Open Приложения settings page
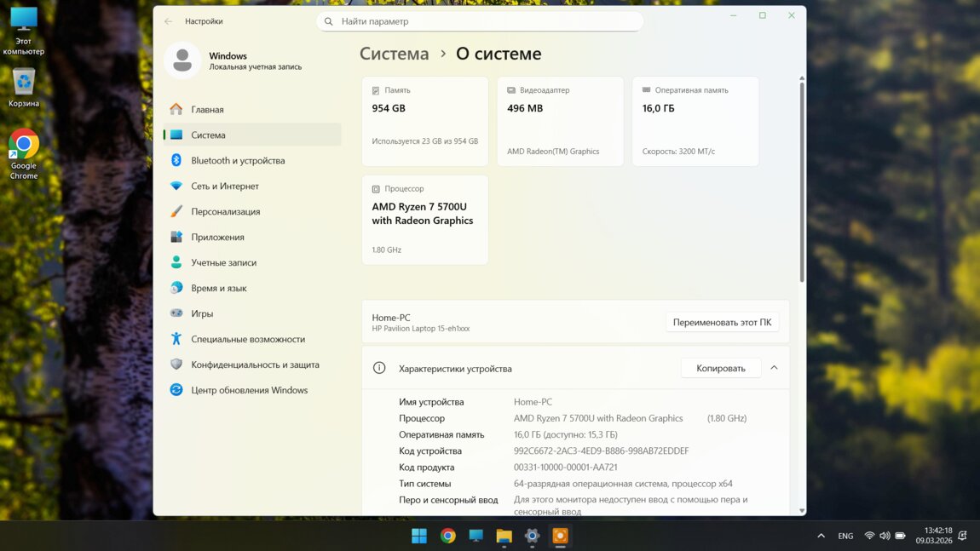 click(217, 237)
